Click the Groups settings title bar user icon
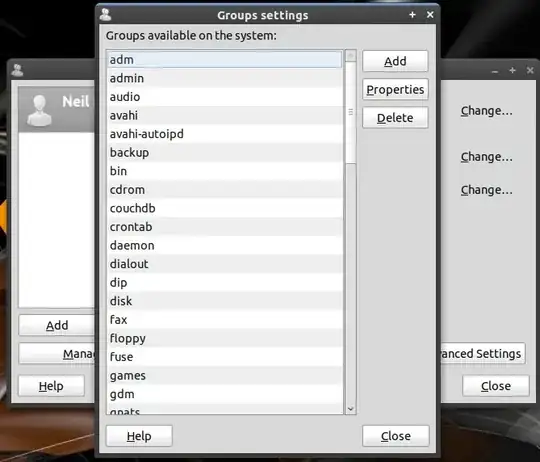Image resolution: width=540 pixels, height=462 pixels. tap(105, 15)
